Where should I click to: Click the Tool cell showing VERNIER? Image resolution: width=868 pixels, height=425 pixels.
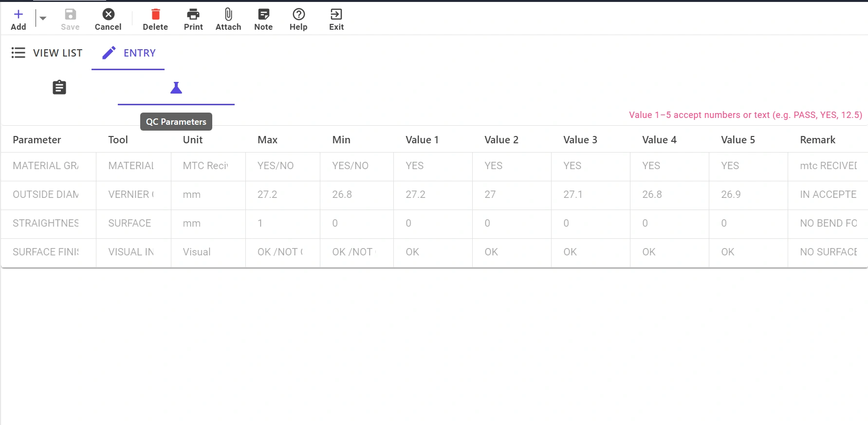pyautogui.click(x=133, y=195)
